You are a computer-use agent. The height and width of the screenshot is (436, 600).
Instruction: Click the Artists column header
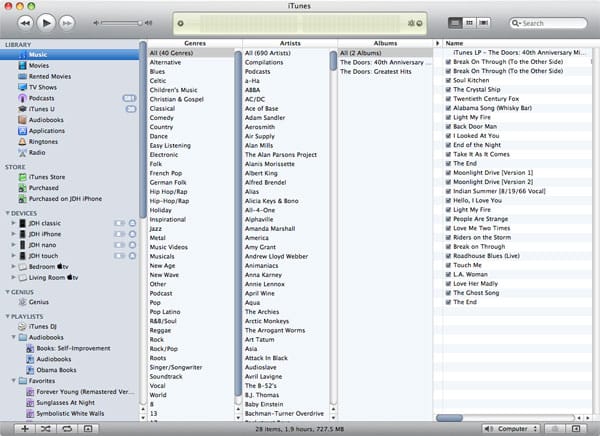[290, 43]
